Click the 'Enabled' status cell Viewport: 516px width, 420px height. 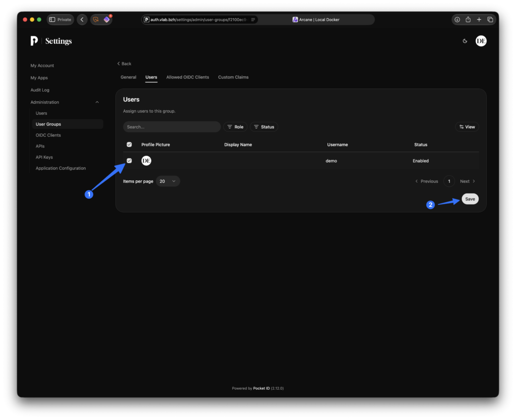421,161
